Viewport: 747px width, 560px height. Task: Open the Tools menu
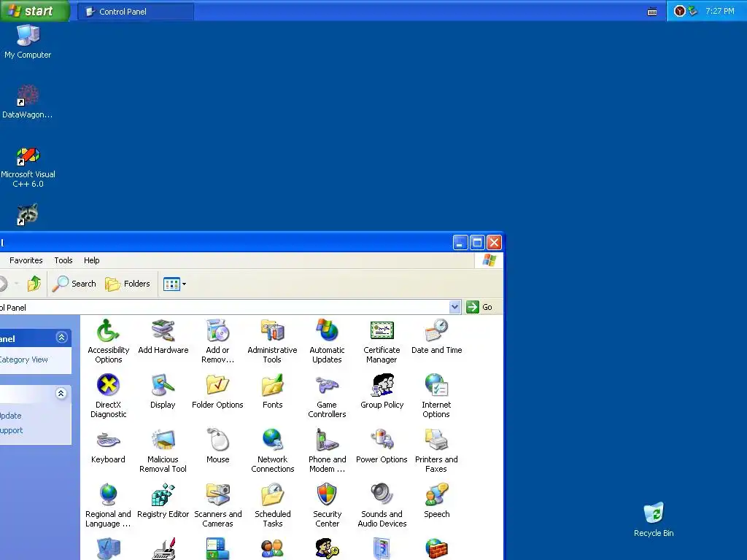[63, 260]
